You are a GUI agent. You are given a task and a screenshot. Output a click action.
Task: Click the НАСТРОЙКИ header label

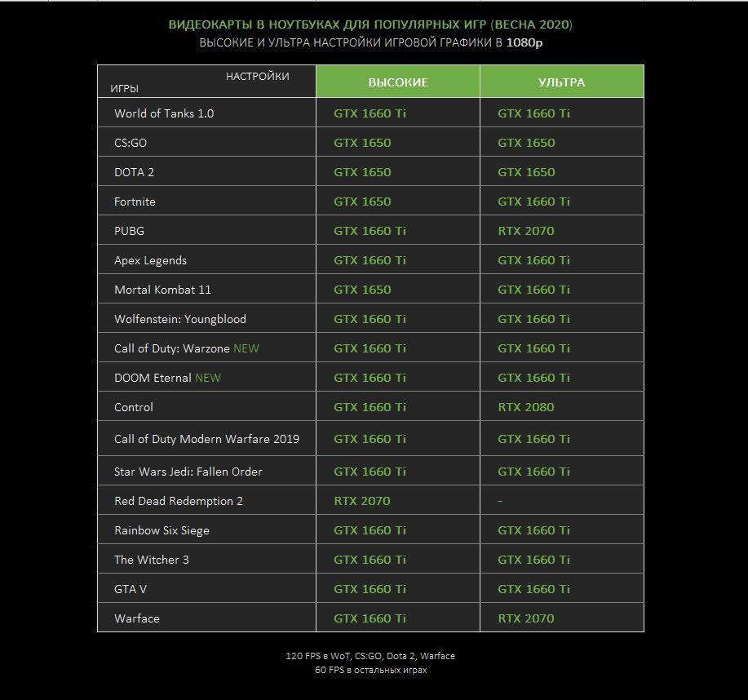click(257, 77)
